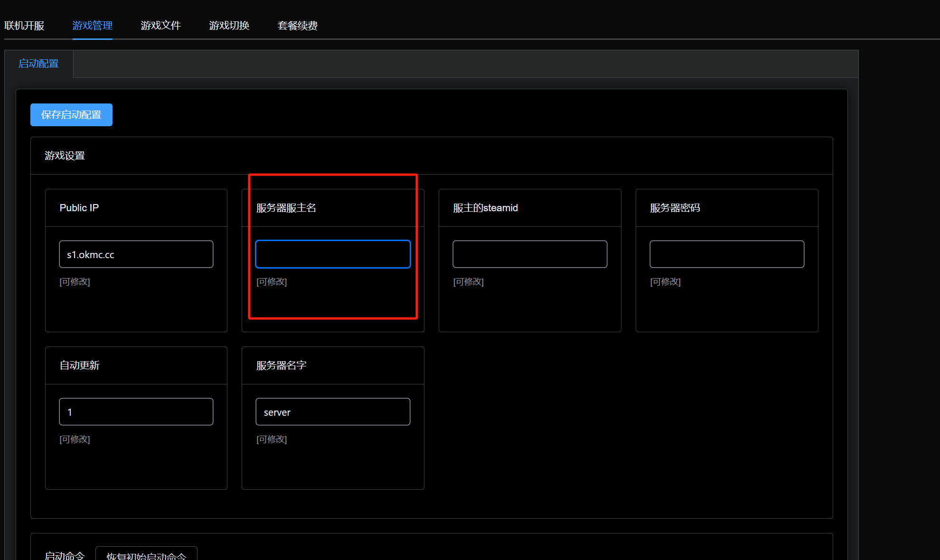The height and width of the screenshot is (560, 940).
Task: Click the 服主的steamid card title
Action: pos(485,208)
